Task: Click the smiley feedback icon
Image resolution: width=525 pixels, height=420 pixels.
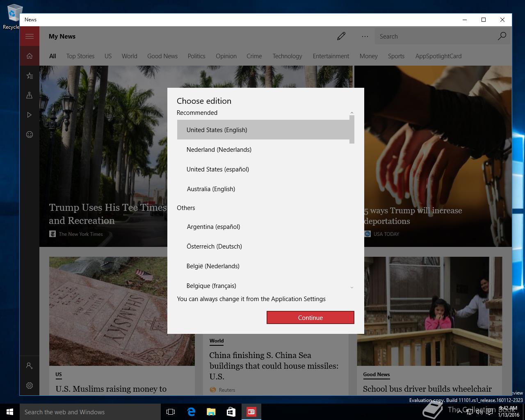Action: (30, 135)
